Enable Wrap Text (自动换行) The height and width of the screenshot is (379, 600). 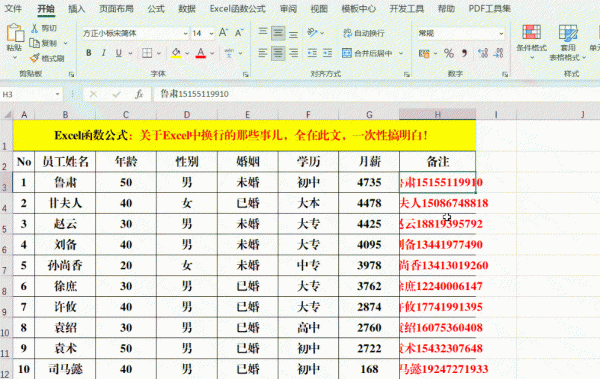(x=364, y=33)
